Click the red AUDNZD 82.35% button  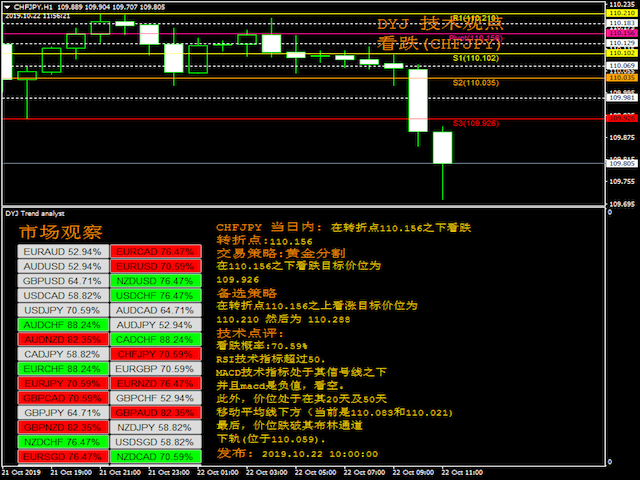tap(62, 339)
